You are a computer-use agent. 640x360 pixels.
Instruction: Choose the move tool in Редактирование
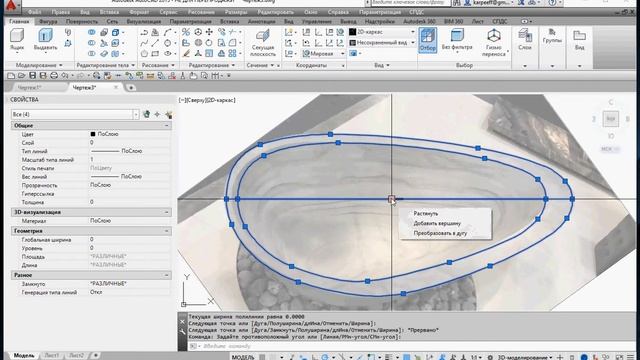coord(209,32)
